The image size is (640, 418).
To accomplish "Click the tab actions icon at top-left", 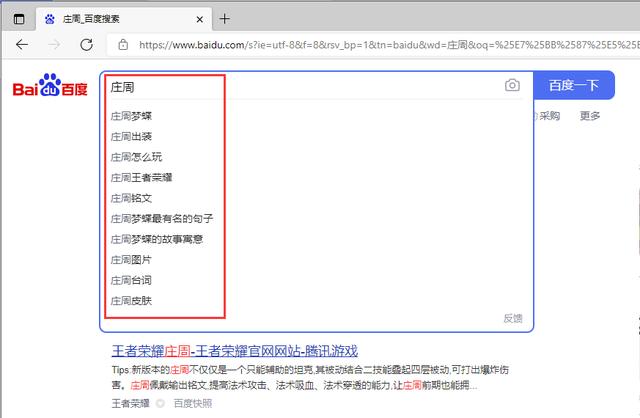I will click(x=19, y=19).
